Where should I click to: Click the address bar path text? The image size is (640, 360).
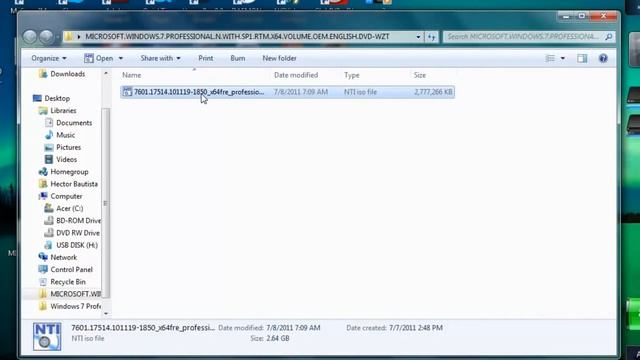coord(237,37)
